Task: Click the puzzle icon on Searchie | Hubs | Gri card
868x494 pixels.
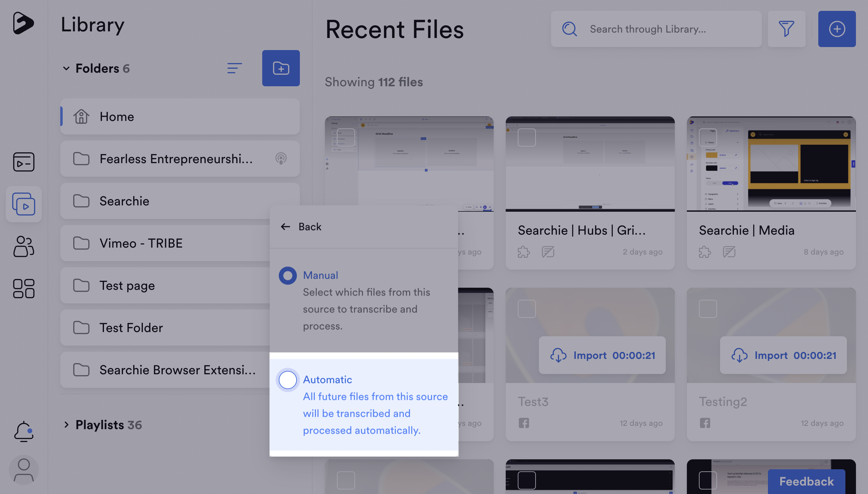Action: pos(524,252)
